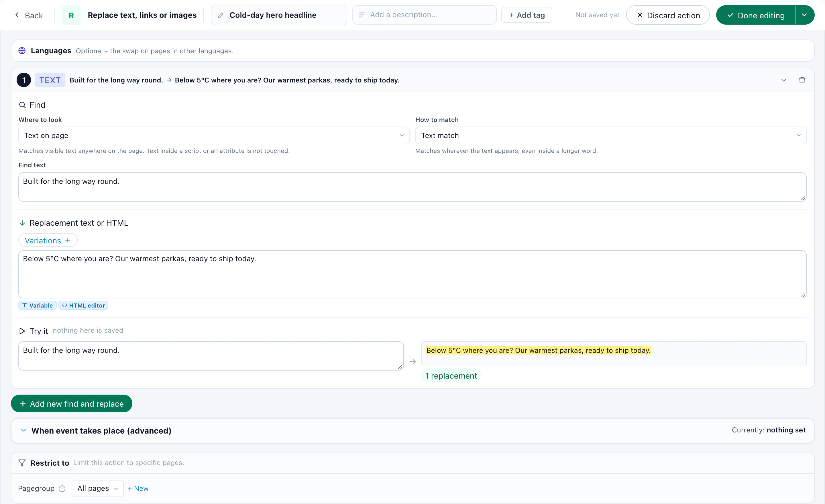Viewport: 825px width, 504px height.
Task: Click the green R action type icon
Action: (71, 15)
